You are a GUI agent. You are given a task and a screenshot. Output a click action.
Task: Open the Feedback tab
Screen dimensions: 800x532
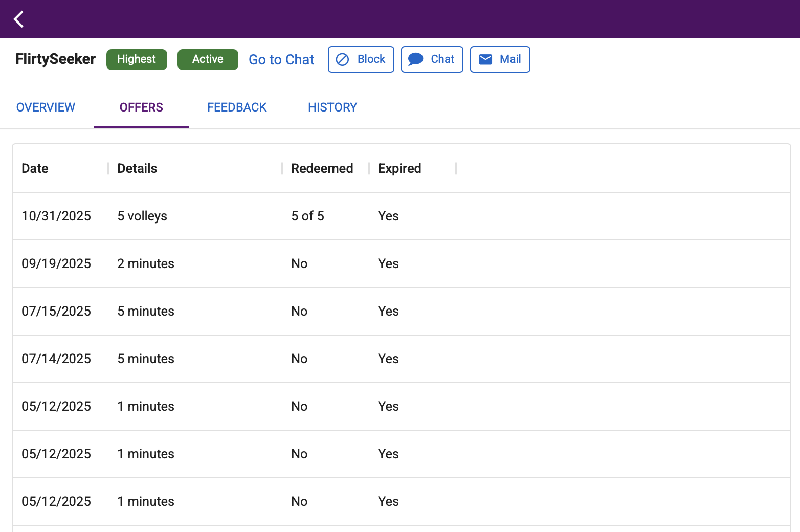(237, 107)
